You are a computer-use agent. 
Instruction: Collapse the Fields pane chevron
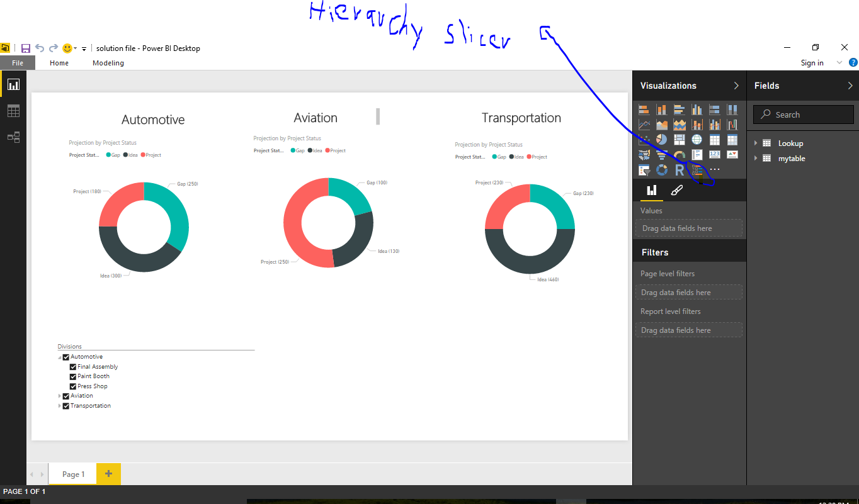click(x=850, y=86)
